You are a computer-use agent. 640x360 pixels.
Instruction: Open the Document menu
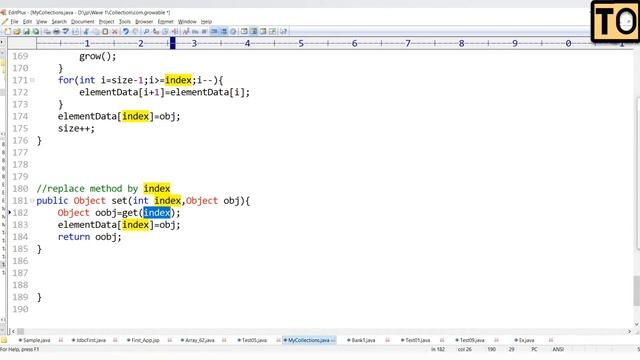point(82,22)
